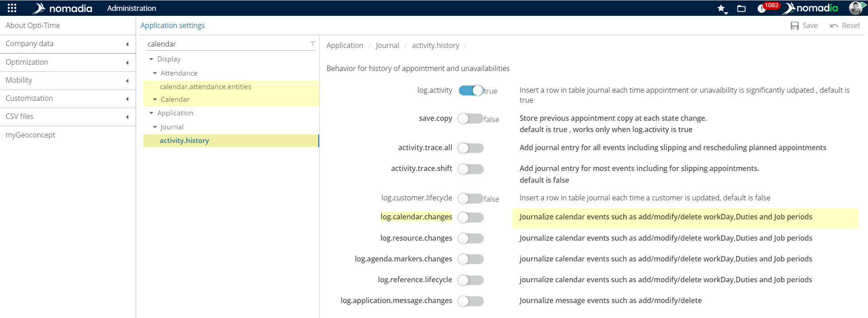
Task: Collapse the Journal tree node
Action: [155, 127]
